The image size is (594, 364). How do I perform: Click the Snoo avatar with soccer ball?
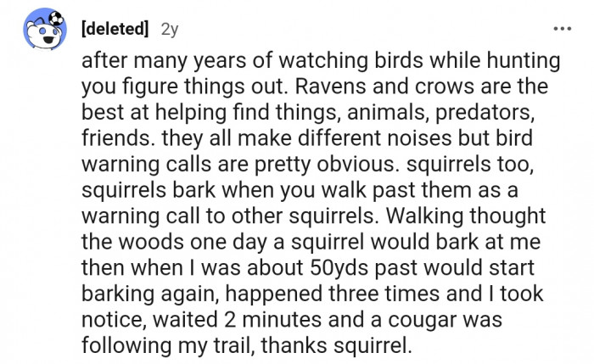[x=45, y=29]
